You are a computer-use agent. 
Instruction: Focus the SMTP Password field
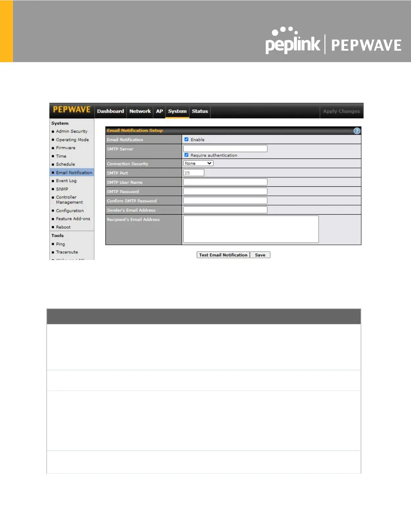click(225, 191)
